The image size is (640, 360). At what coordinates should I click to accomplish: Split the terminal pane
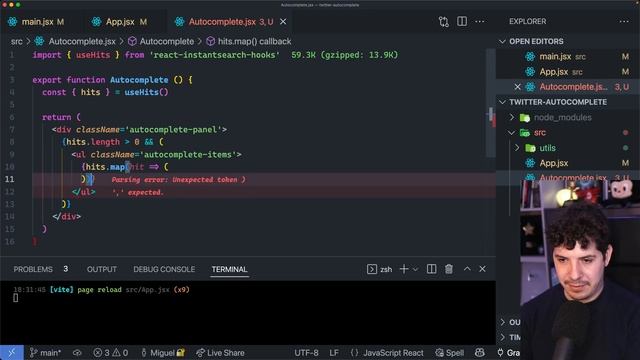pyautogui.click(x=431, y=269)
